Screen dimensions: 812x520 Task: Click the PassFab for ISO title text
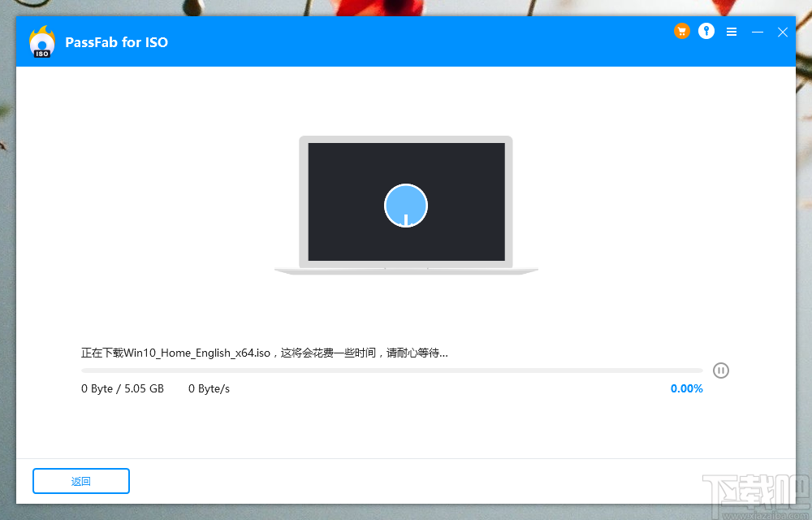[x=116, y=42]
